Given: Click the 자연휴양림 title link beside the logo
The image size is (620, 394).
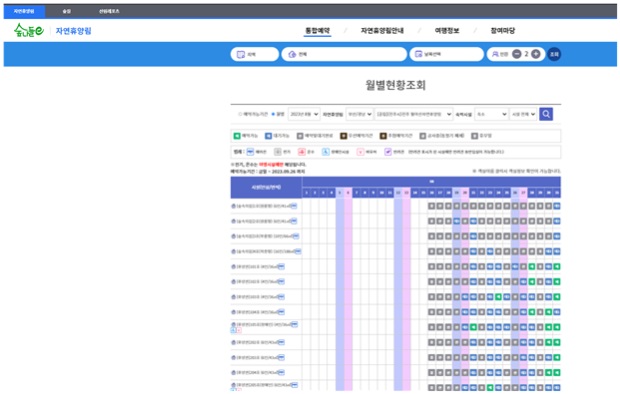Looking at the screenshot, I should (74, 31).
